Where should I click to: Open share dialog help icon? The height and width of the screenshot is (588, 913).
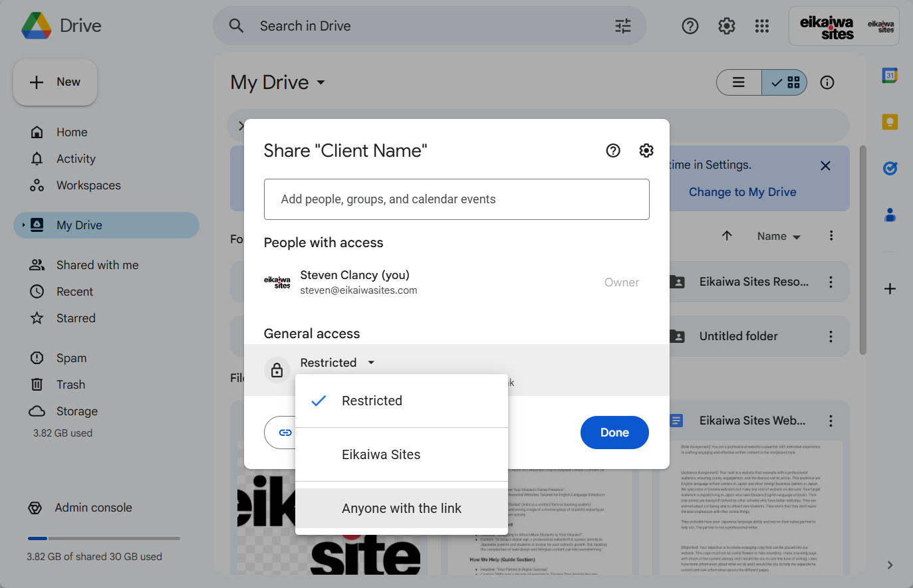(613, 151)
